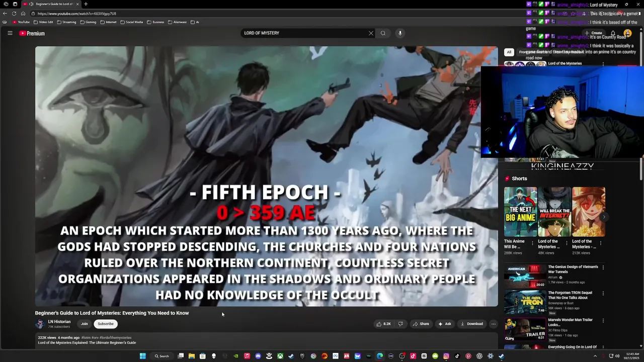Click the search magnifier button
The width and height of the screenshot is (644, 362).
pos(383,33)
